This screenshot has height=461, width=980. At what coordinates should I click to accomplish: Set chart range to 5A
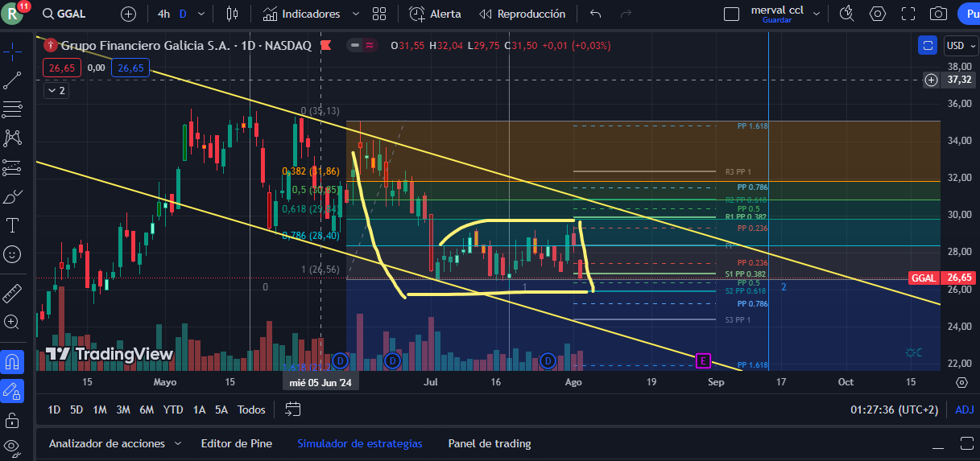(221, 410)
